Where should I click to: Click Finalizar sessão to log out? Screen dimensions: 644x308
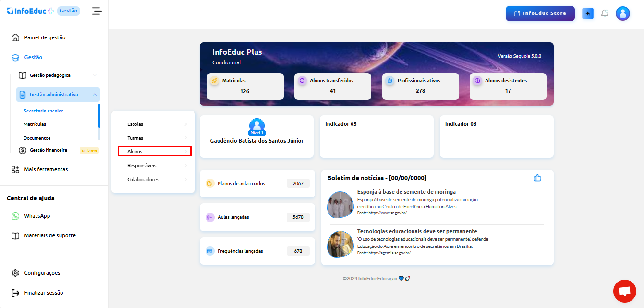click(x=44, y=293)
